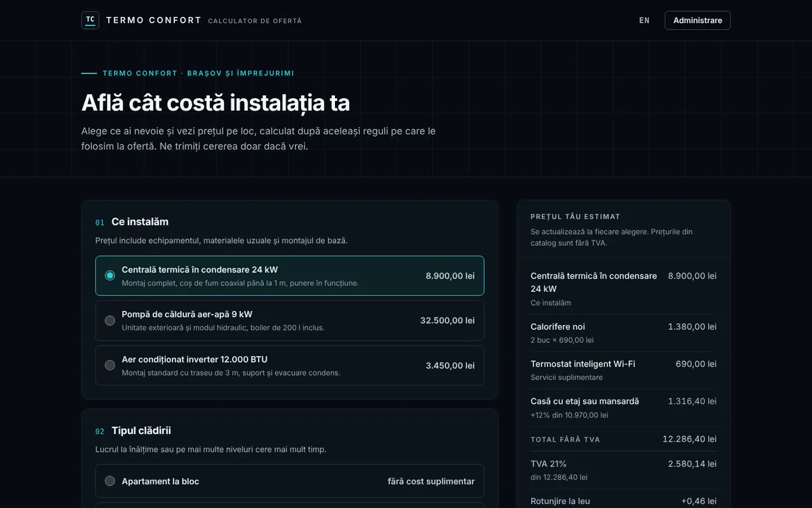Click 'Află cât costă instalația ta' headline
The height and width of the screenshot is (508, 812).
pos(215,103)
